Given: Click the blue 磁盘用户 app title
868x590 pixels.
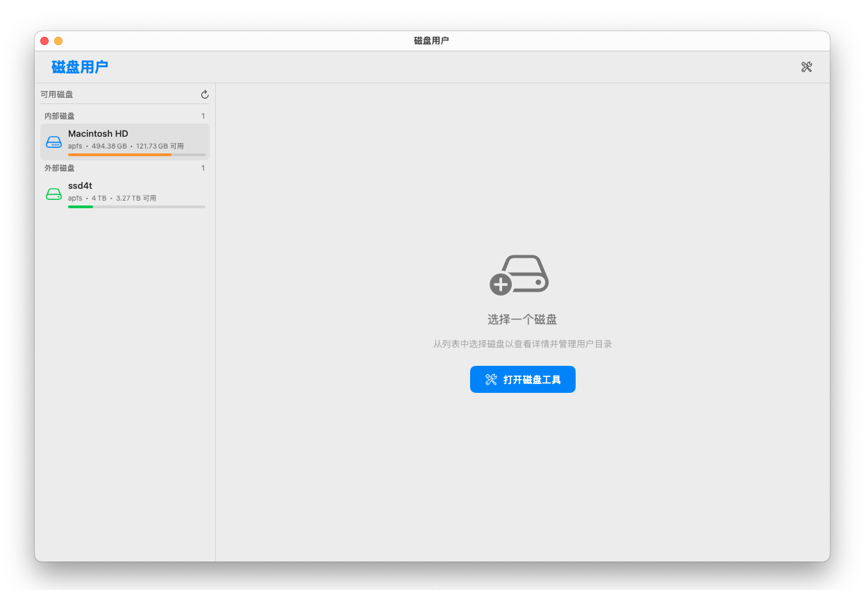Looking at the screenshot, I should (80, 67).
